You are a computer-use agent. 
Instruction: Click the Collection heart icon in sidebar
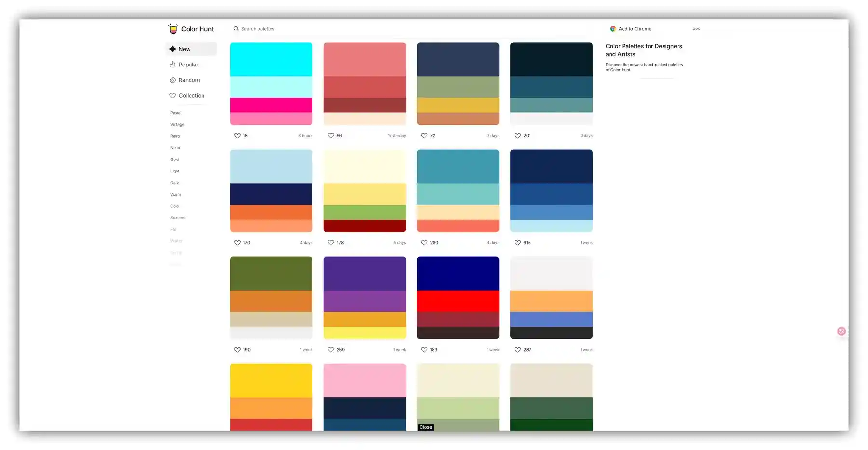coord(172,96)
